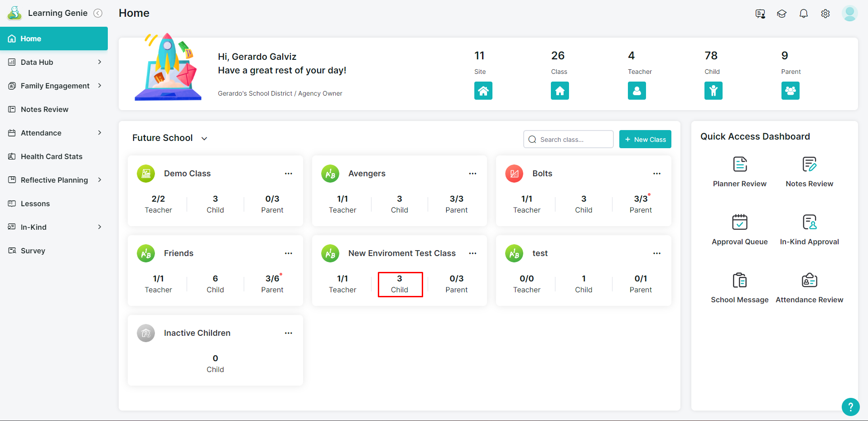Viewport: 868px width, 421px height.
Task: Expand the Future School dropdown
Action: [x=204, y=139]
